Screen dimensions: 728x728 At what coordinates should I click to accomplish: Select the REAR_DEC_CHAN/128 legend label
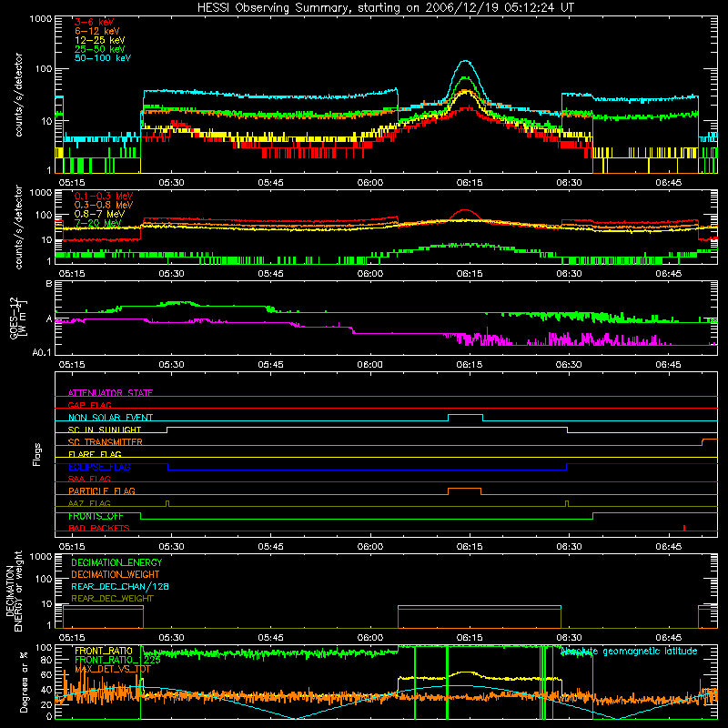(120, 586)
